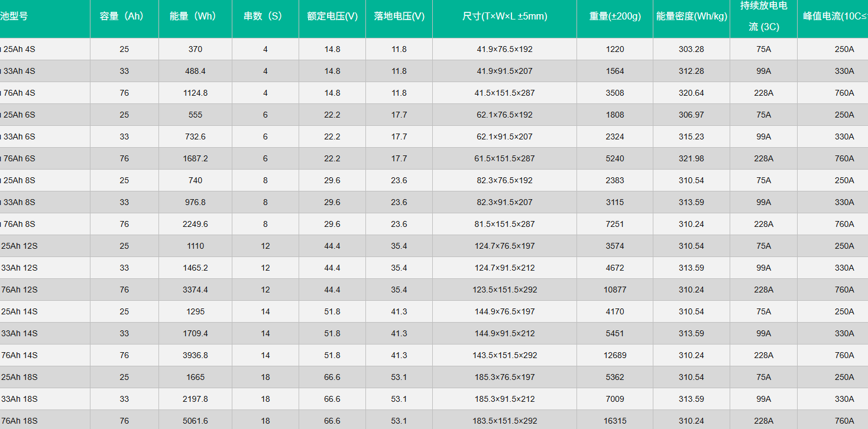This screenshot has width=868, height=429.
Task: Click the 容量 (Ah) column header
Action: coord(124,17)
